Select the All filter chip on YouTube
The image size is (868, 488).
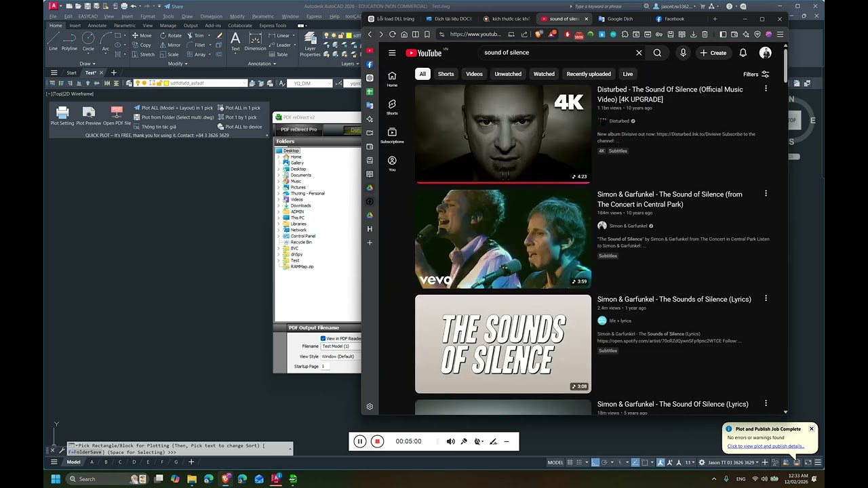422,74
